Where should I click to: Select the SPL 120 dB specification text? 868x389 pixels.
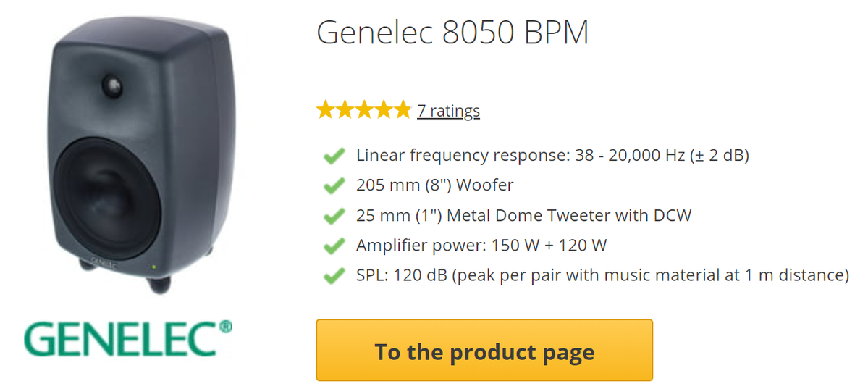(x=602, y=275)
